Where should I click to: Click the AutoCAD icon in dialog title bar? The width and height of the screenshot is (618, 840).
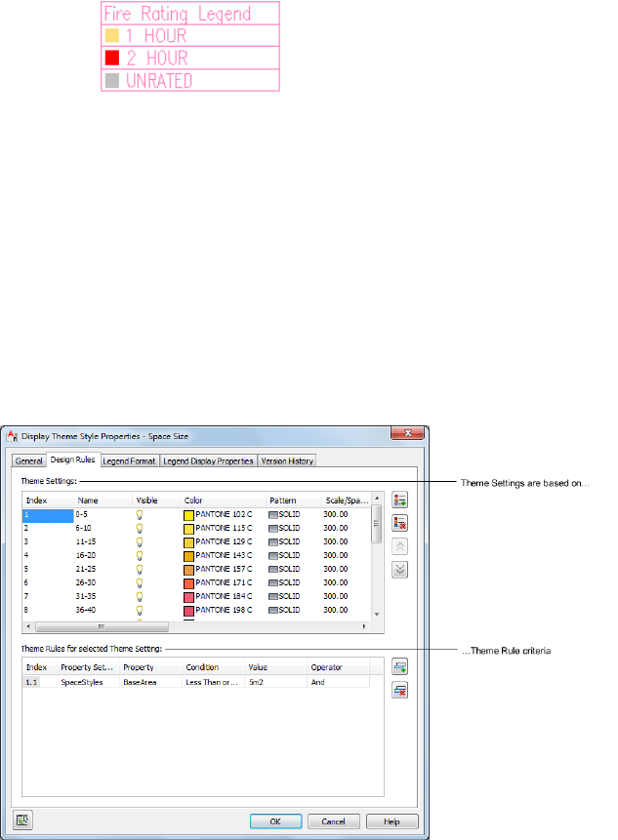(12, 435)
